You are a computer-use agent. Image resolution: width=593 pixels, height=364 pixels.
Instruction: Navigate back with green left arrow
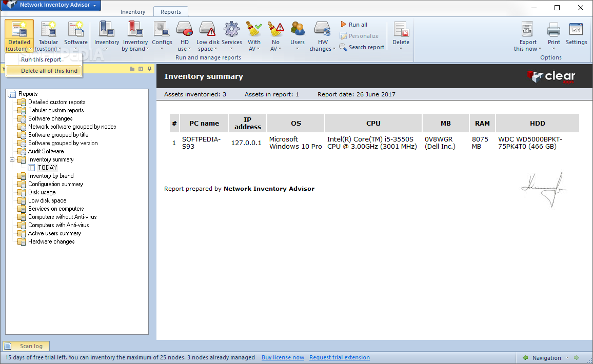(525, 357)
